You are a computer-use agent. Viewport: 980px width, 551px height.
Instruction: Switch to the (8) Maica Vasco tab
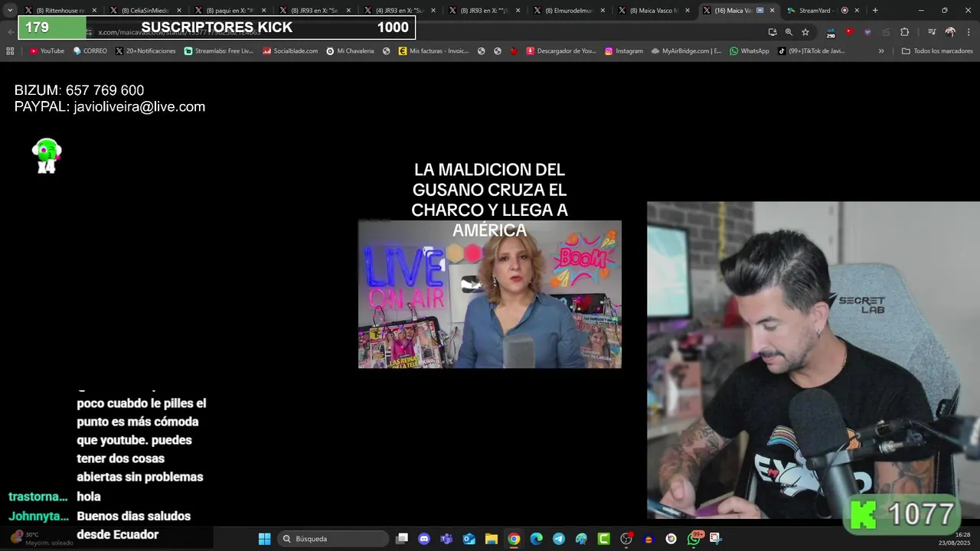click(655, 10)
